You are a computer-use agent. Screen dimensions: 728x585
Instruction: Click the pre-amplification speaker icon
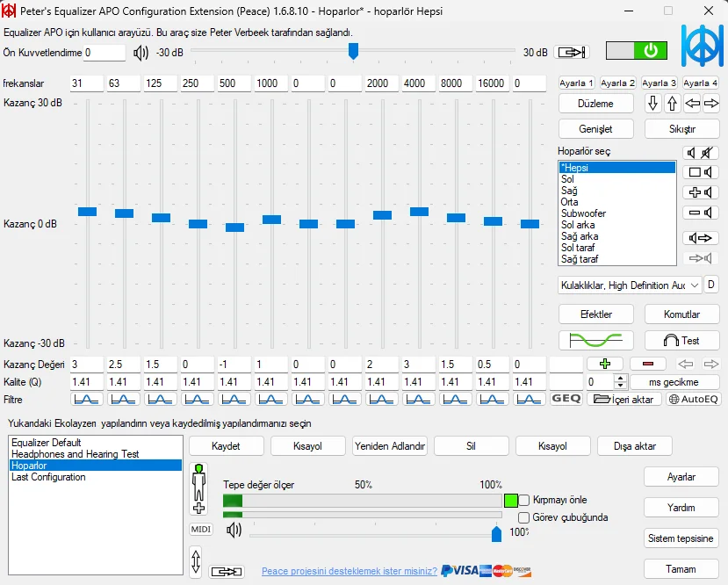141,53
